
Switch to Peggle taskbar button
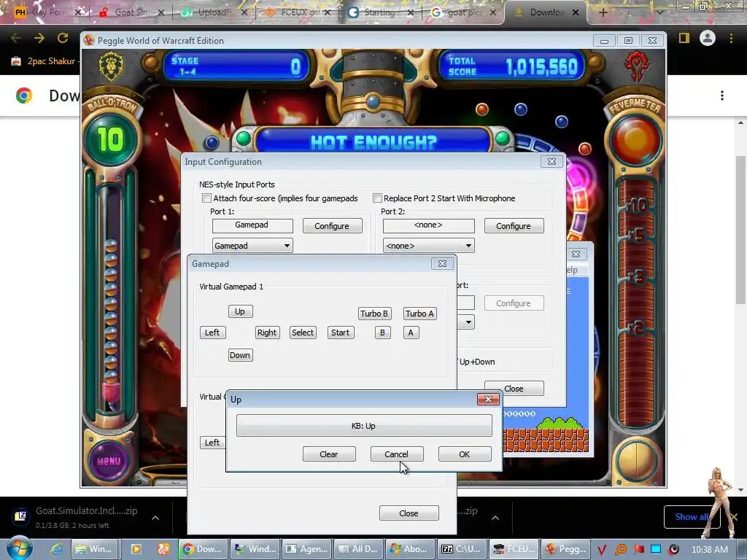pyautogui.click(x=565, y=549)
